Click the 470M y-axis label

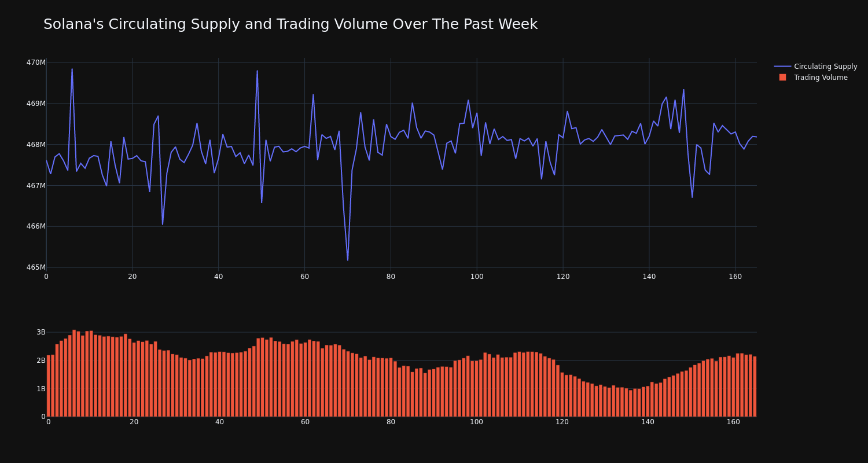(x=36, y=63)
